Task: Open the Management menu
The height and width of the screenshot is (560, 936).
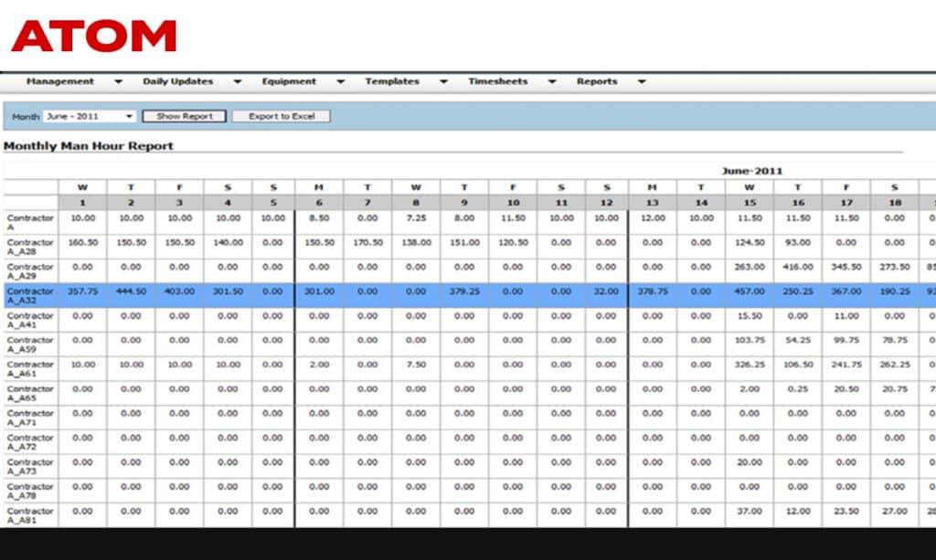Action: click(x=60, y=81)
